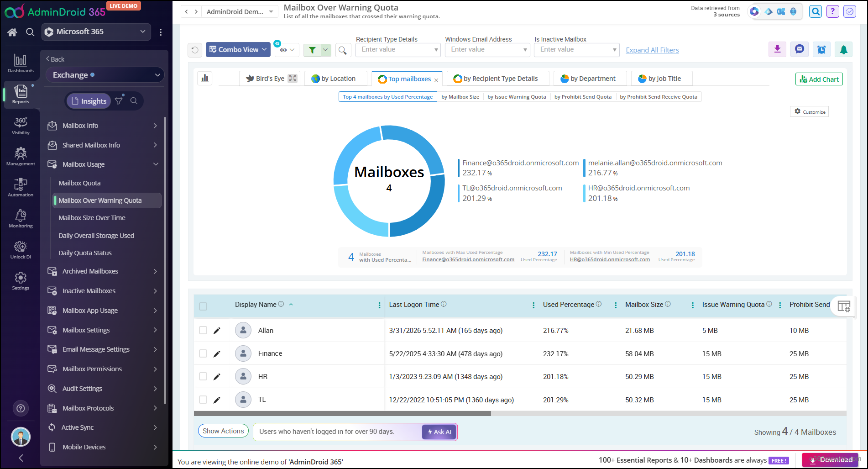Edit the Finance row with pencil icon
The height and width of the screenshot is (469, 868).
217,353
